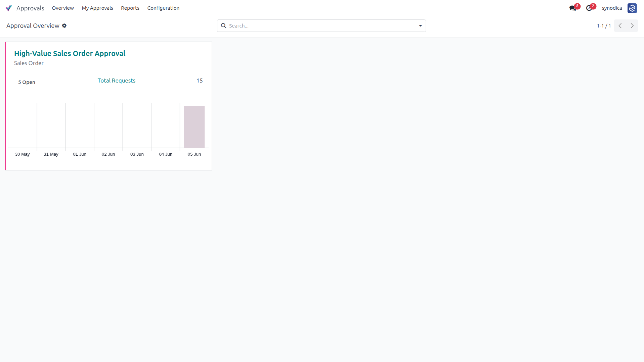644x362 pixels.
Task: Click the Sales Order subtitle text
Action: pyautogui.click(x=29, y=63)
